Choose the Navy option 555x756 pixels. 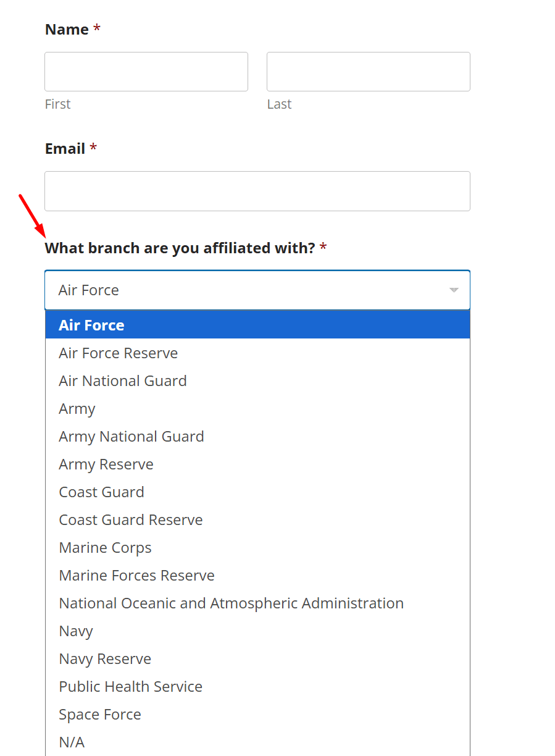coord(76,631)
